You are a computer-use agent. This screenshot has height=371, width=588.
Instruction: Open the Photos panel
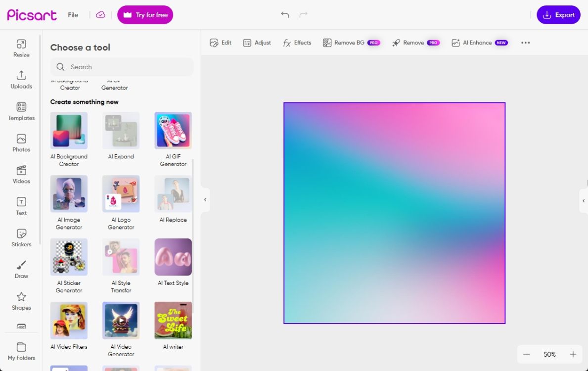tap(21, 142)
